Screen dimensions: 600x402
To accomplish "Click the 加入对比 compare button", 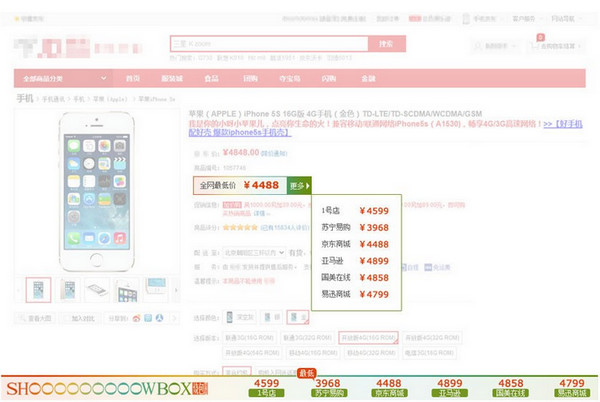I will [x=80, y=318].
